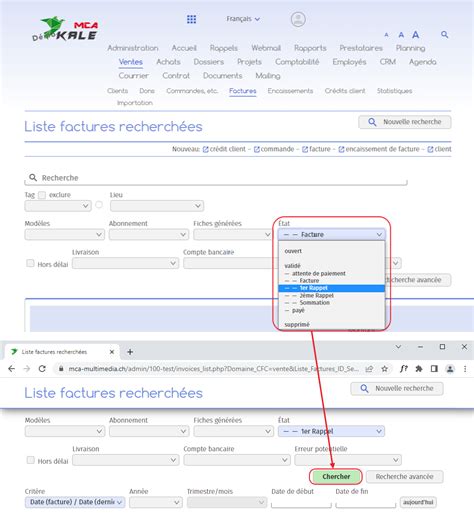Reload the page in the browser
This screenshot has height=521, width=474.
click(42, 369)
